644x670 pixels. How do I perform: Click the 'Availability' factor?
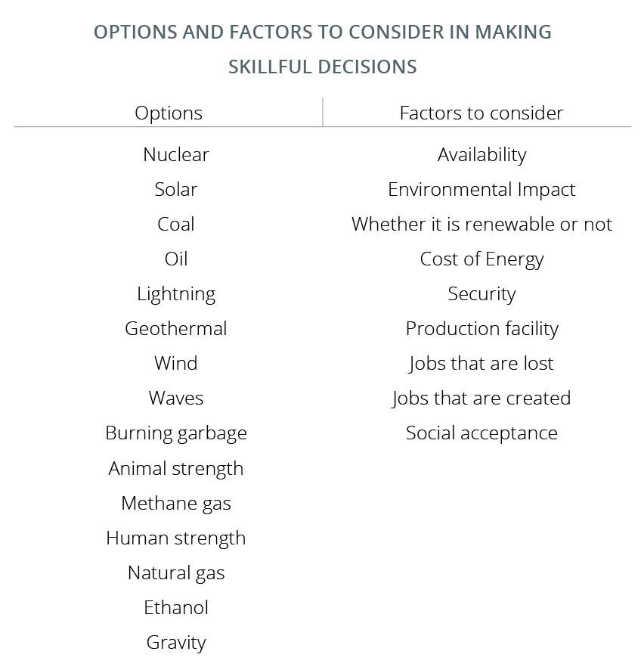pyautogui.click(x=481, y=155)
